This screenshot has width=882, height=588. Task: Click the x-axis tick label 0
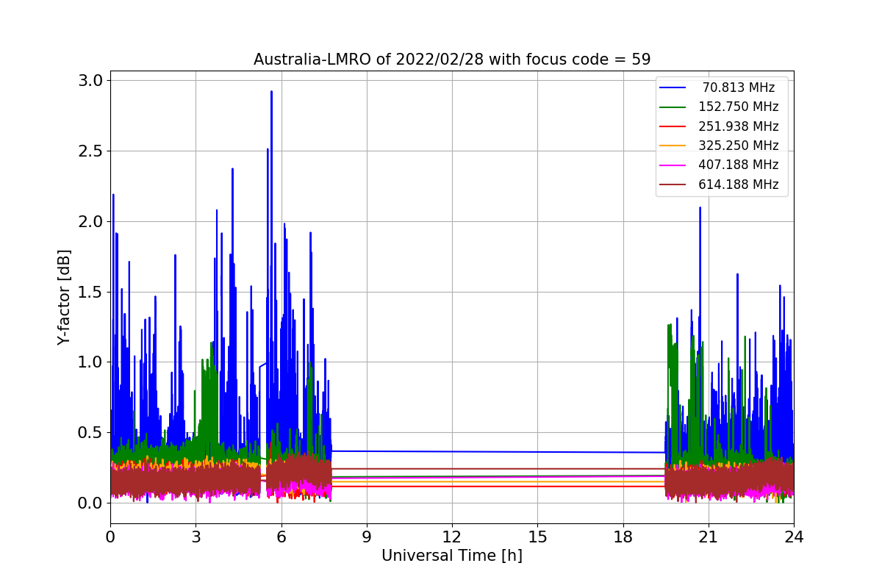[110, 537]
